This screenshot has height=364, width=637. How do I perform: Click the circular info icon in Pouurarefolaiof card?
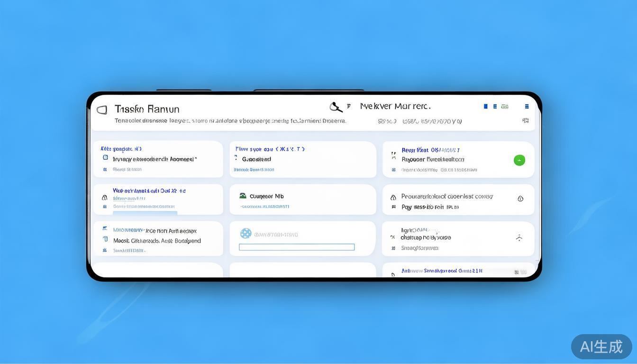click(520, 199)
